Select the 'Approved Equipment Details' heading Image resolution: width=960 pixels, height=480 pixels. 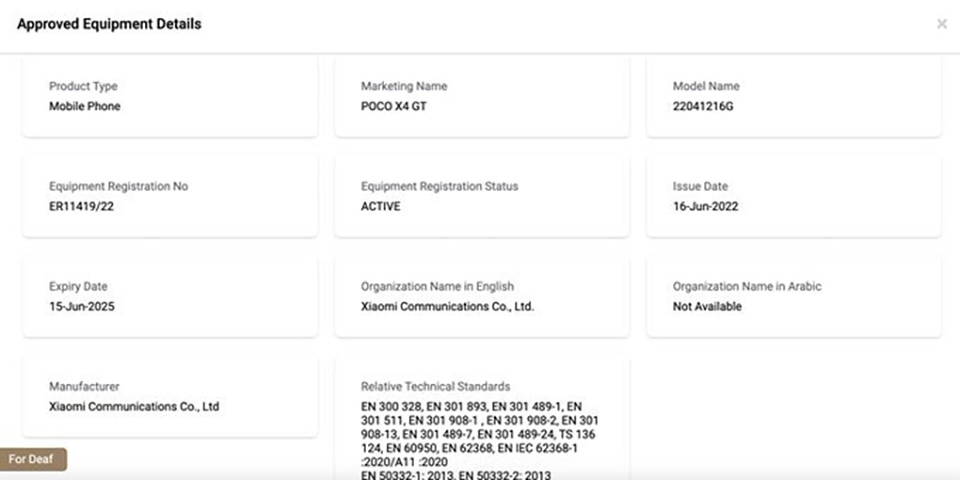[109, 24]
